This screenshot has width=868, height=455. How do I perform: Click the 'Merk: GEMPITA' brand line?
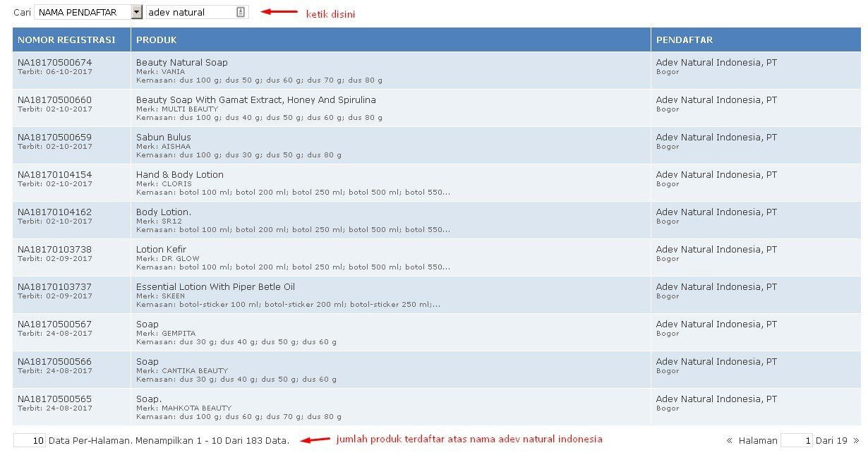[x=166, y=334]
